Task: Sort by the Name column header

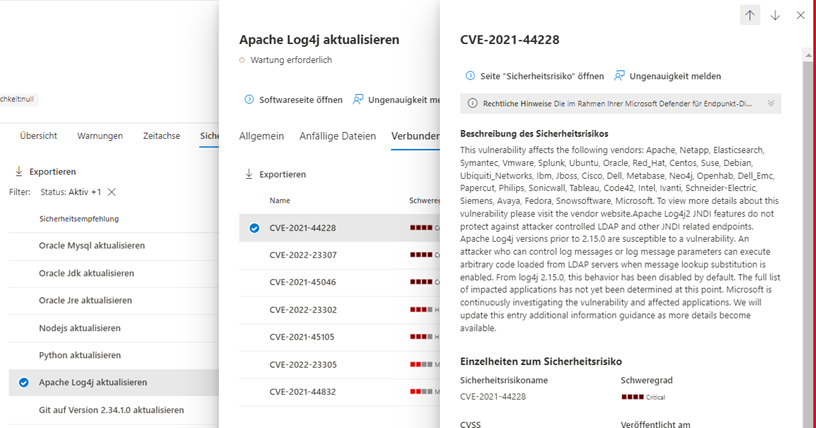Action: [279, 200]
